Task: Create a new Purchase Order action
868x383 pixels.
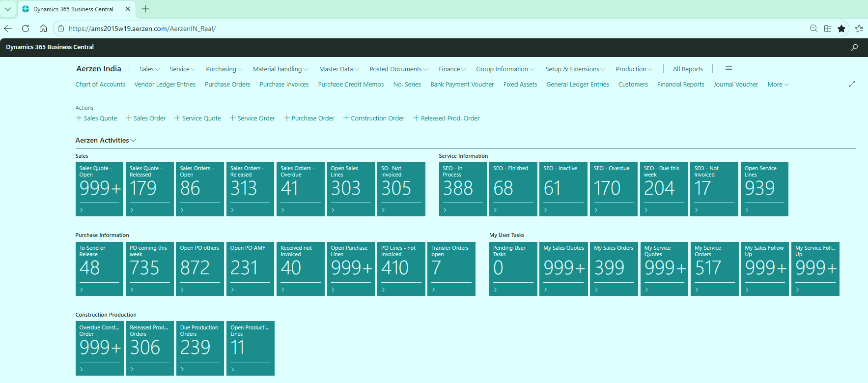Action: [x=309, y=118]
